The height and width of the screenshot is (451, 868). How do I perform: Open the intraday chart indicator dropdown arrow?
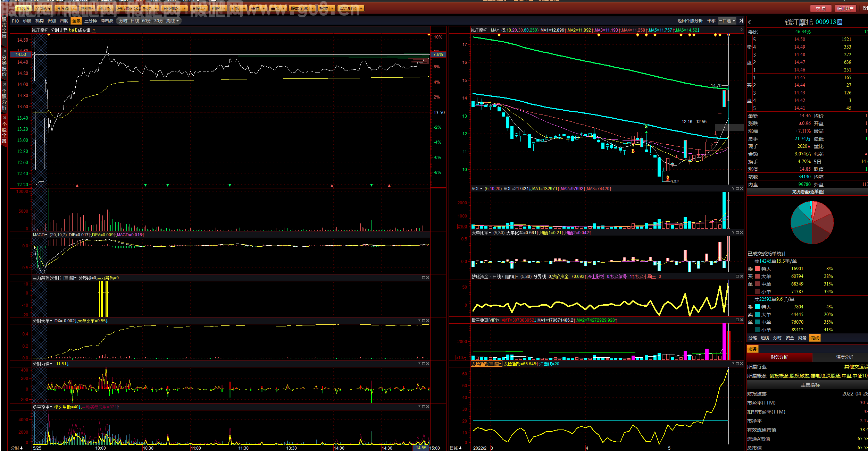pos(94,30)
